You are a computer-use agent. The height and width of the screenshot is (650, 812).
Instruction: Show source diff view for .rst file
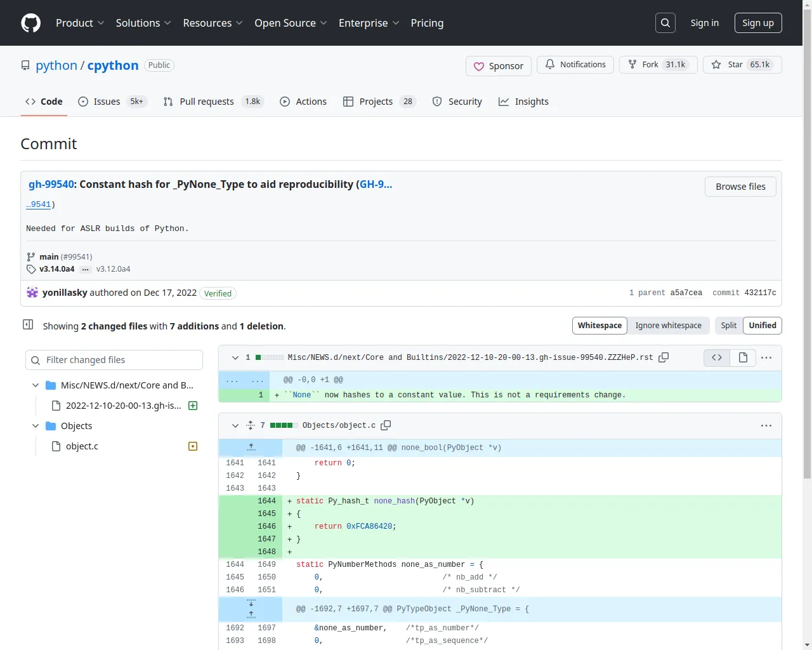[717, 357]
